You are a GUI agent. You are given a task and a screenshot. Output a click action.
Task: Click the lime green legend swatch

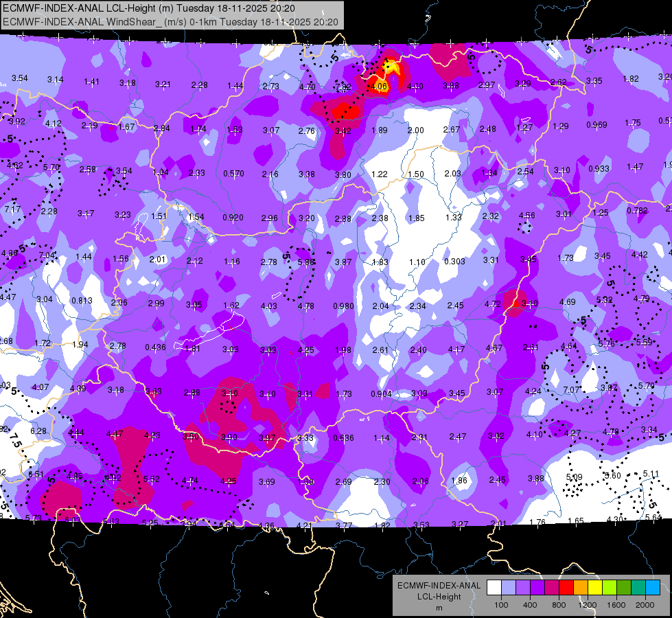point(610,588)
